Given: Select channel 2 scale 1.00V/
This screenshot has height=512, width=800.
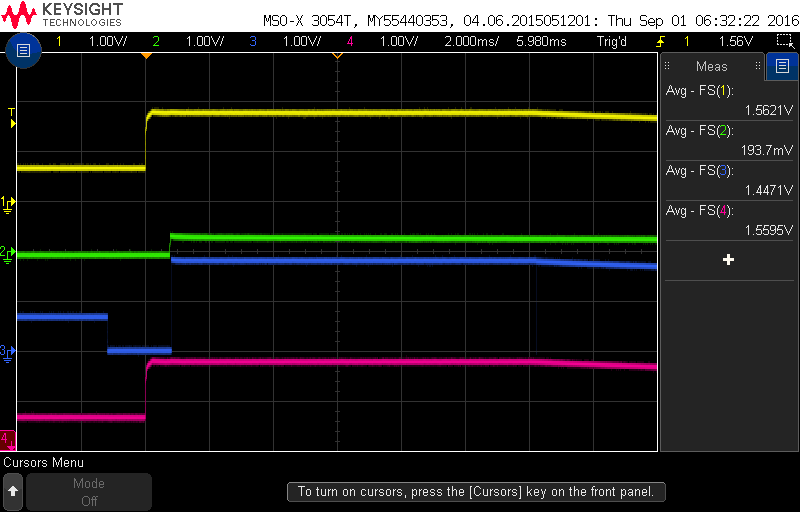Looking at the screenshot, I should point(205,41).
